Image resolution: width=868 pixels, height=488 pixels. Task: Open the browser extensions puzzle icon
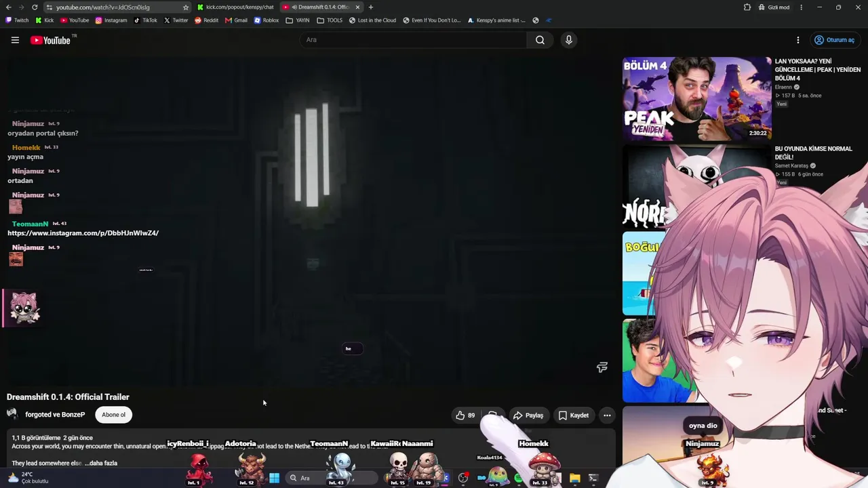(x=747, y=7)
